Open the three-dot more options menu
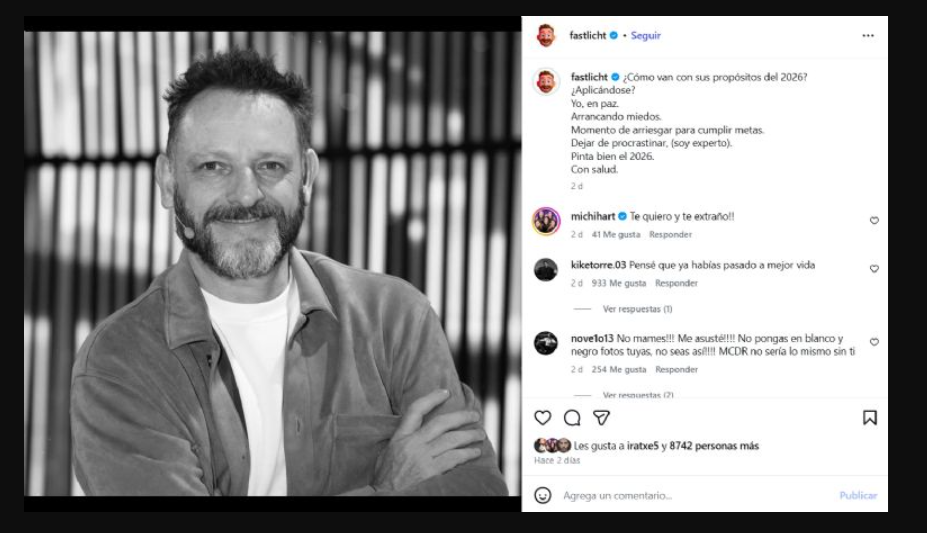Image resolution: width=927 pixels, height=533 pixels. [868, 35]
